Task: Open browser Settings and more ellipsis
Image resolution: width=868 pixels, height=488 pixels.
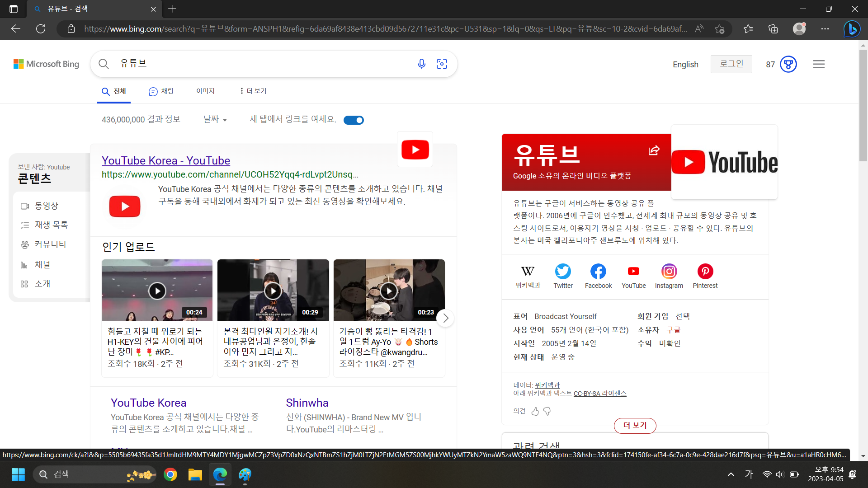Action: [x=825, y=29]
